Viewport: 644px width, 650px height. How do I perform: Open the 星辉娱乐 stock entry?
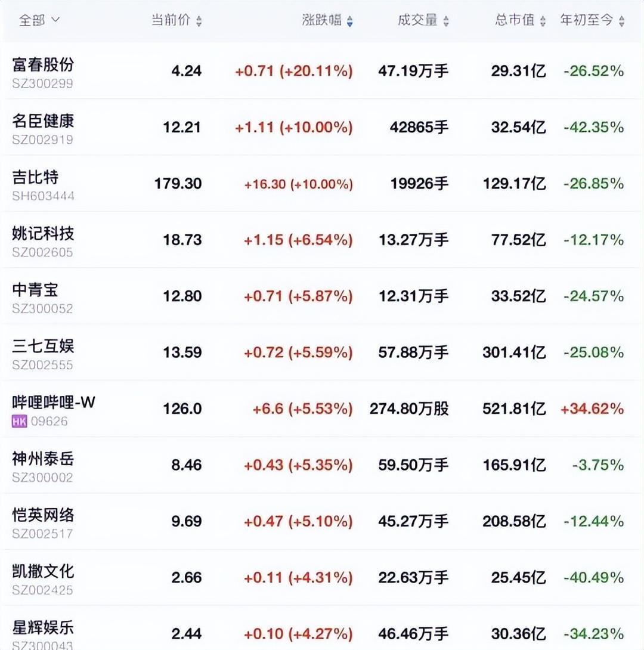click(x=43, y=627)
